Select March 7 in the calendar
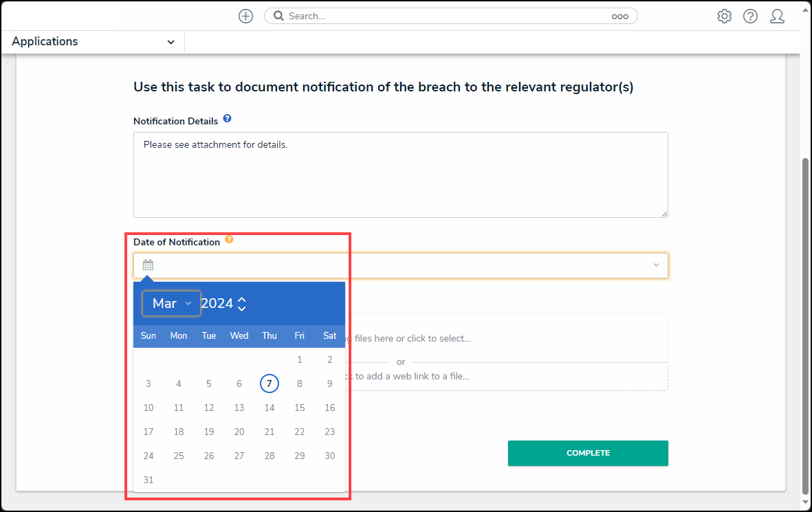 pyautogui.click(x=270, y=383)
